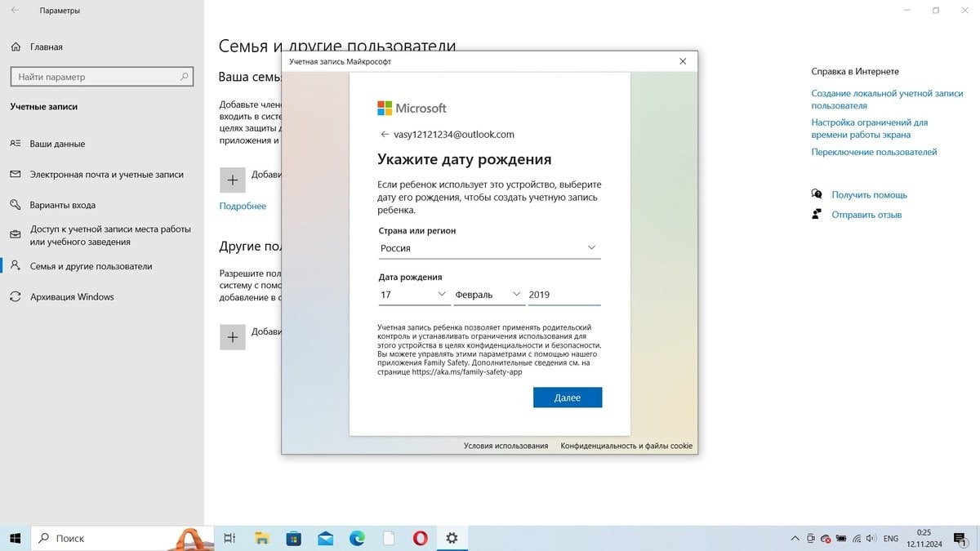The width and height of the screenshot is (980, 551).
Task: Click the Получить помощь link text
Action: coord(869,195)
